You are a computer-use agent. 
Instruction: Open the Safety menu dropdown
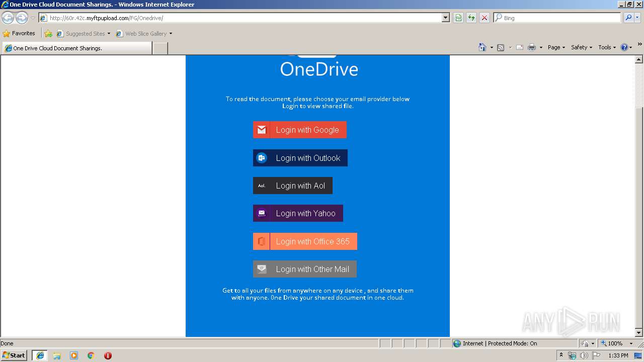click(581, 47)
